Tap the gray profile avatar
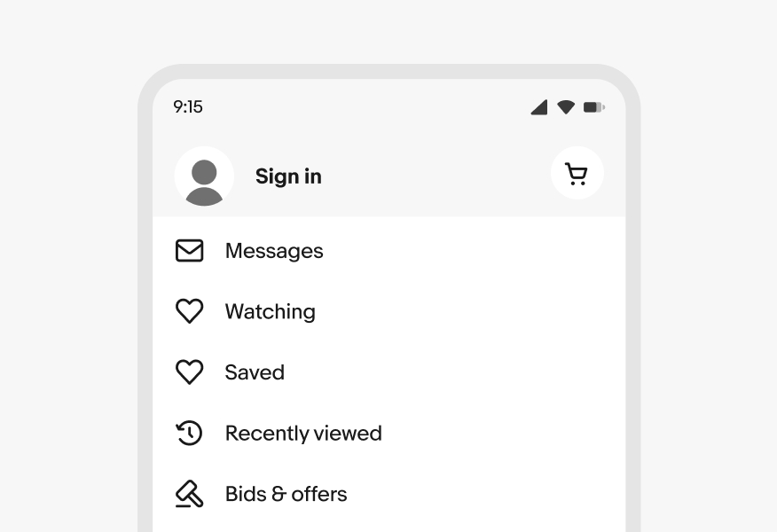Viewport: 777px width, 532px height. click(x=204, y=176)
